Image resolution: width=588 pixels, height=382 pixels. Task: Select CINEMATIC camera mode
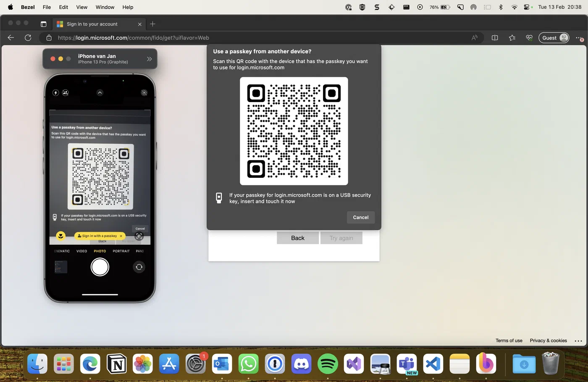click(62, 251)
